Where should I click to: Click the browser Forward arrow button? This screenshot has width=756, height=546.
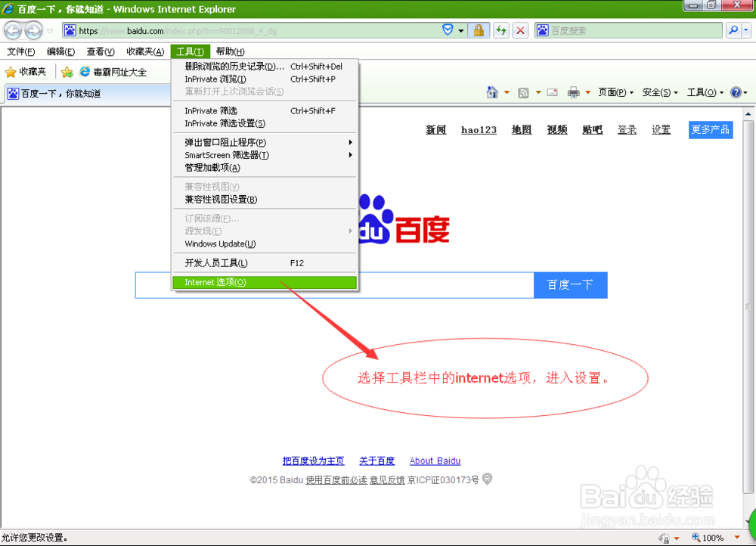pos(33,31)
